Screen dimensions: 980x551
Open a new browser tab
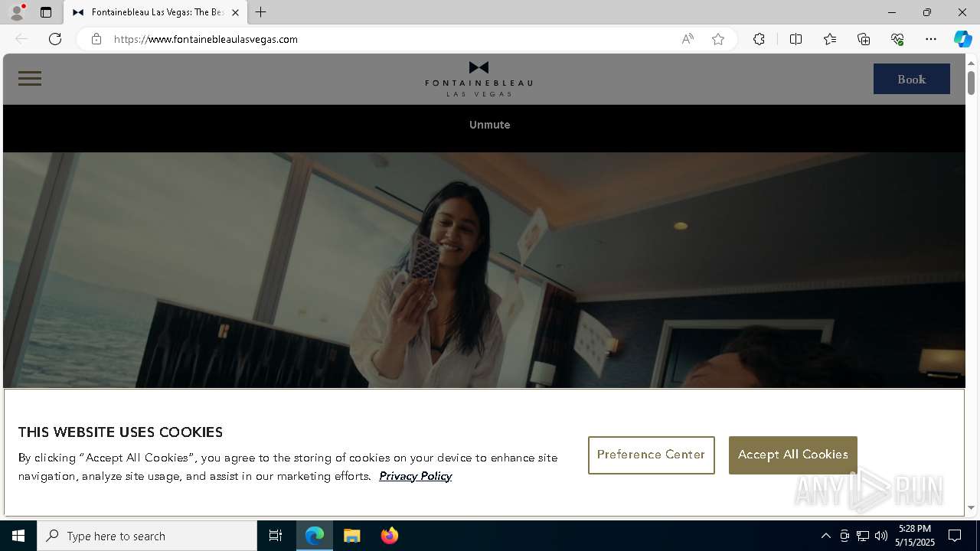click(x=261, y=12)
